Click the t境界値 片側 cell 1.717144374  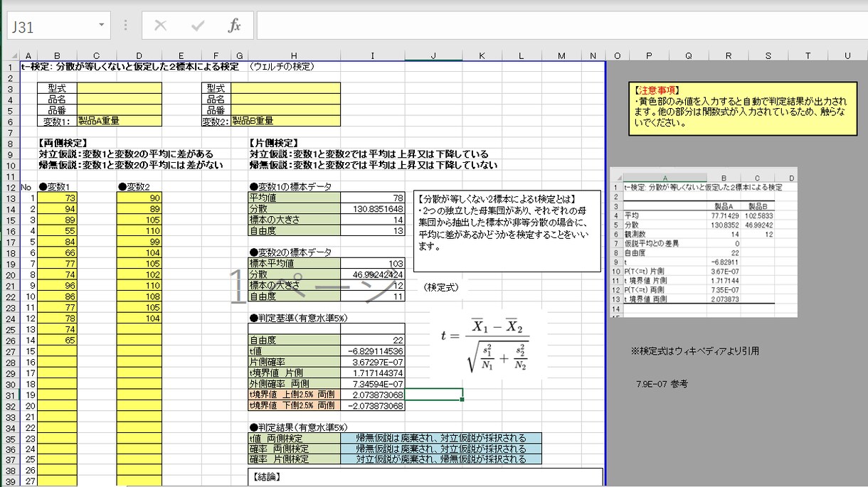point(373,373)
